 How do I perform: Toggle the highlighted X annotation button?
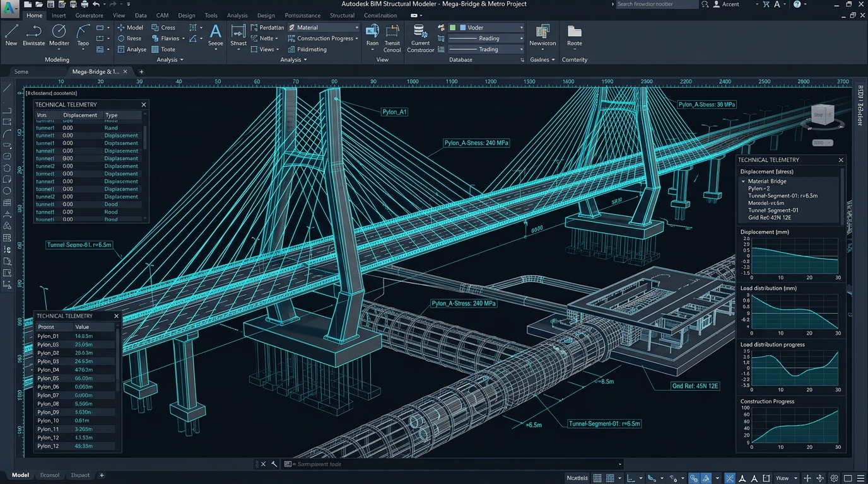point(730,478)
